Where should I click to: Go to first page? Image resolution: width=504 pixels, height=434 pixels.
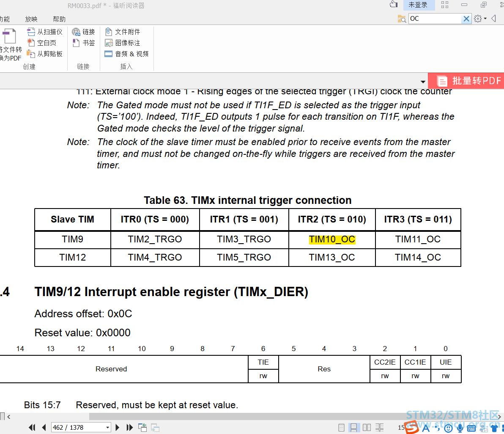(32, 427)
